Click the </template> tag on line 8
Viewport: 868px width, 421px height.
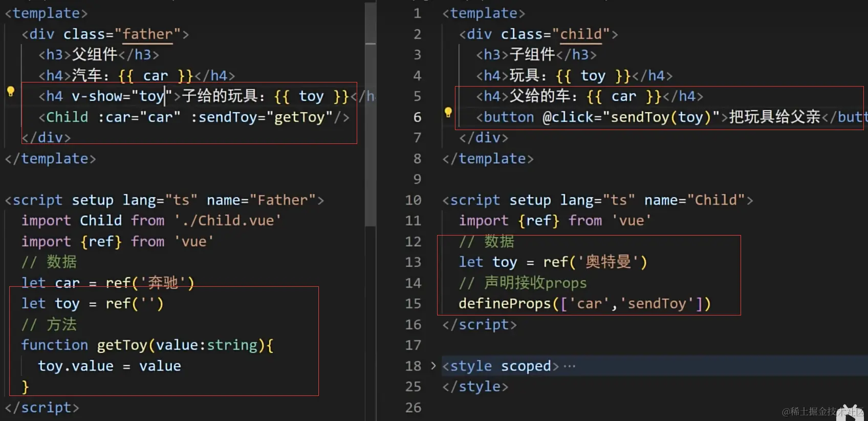coord(488,159)
